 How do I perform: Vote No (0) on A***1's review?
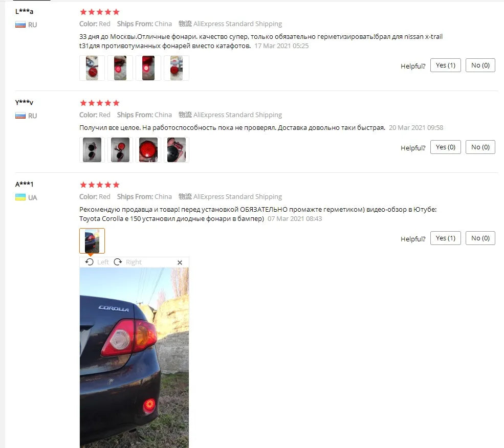point(480,238)
